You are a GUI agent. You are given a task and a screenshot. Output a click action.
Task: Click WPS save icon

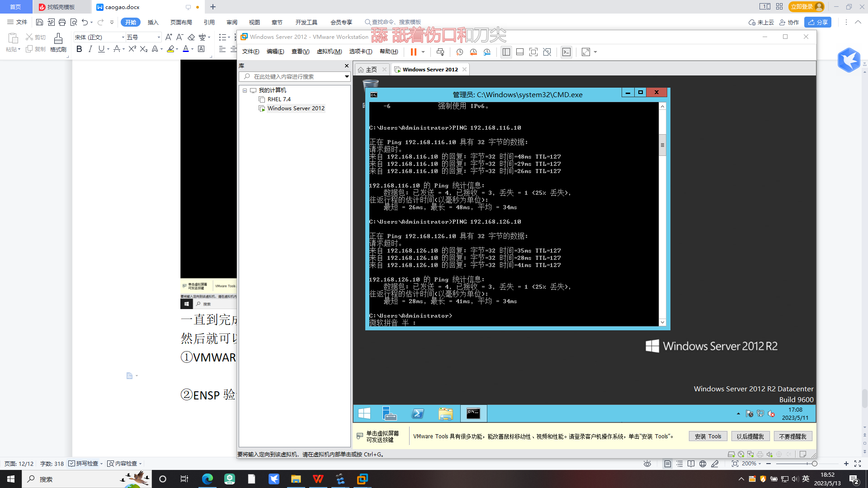coord(39,22)
